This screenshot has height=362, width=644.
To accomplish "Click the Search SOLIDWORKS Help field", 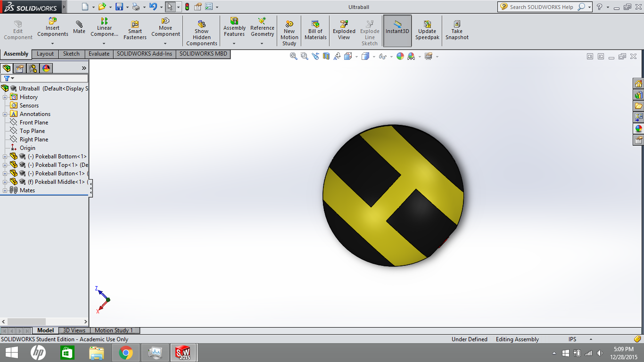I will 541,7.
